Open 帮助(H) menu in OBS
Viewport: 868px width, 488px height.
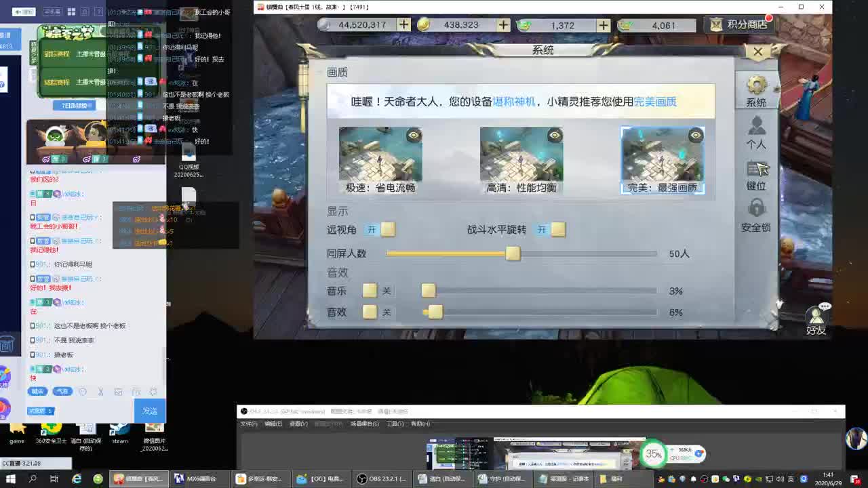coord(420,424)
